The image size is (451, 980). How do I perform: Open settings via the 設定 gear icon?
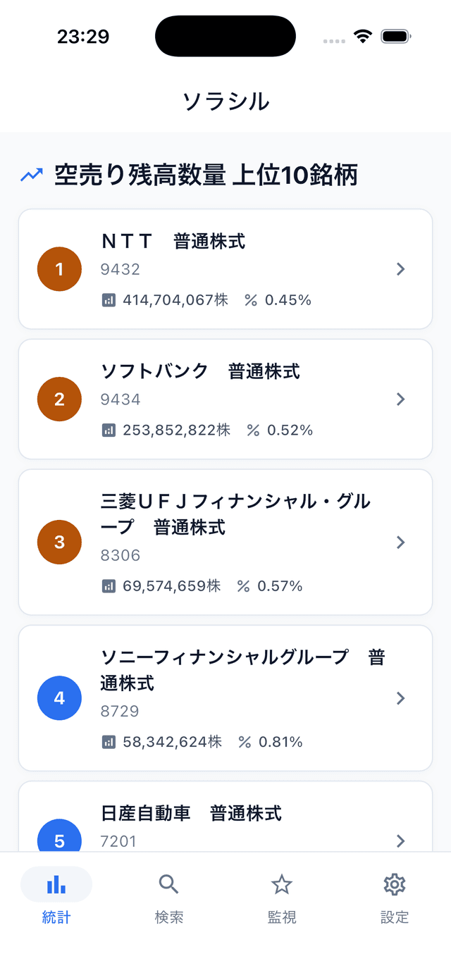coord(394,884)
